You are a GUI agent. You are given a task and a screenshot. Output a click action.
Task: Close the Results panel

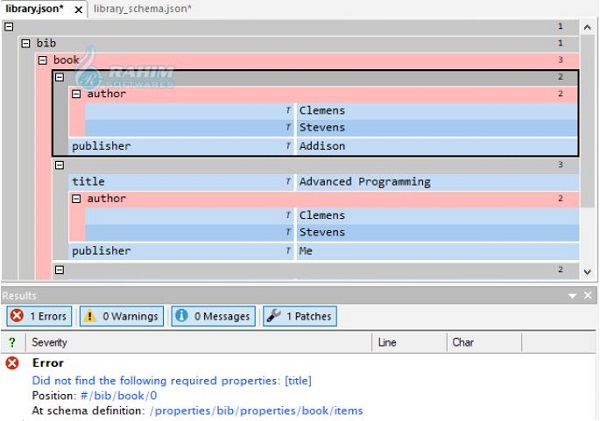click(x=588, y=295)
